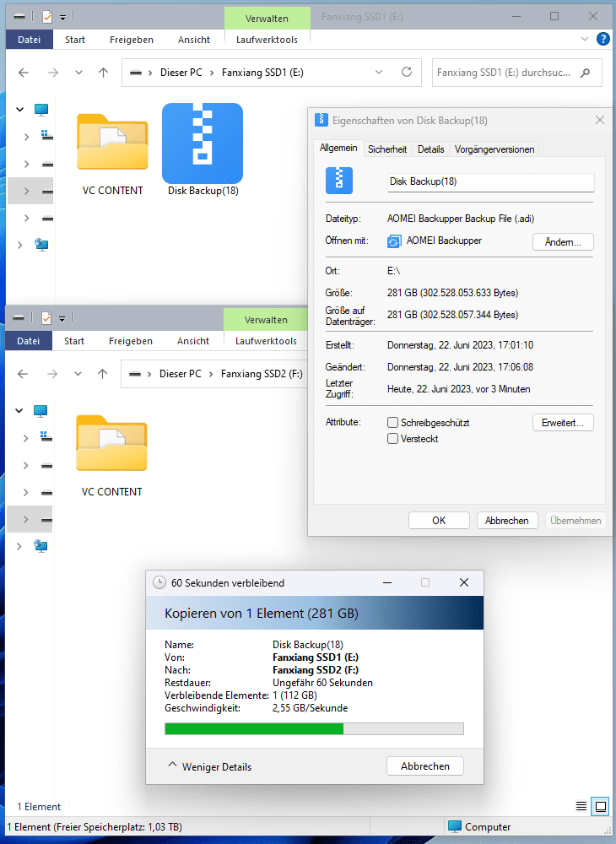Confirm properties dialog with OK
Image resolution: width=616 pixels, height=844 pixels.
click(x=439, y=521)
